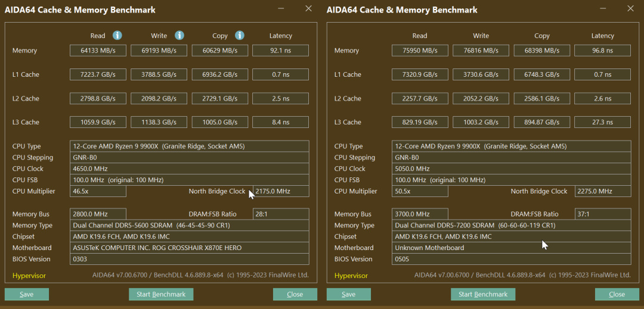Select the 76816 MB/s Memory Write field
This screenshot has height=309, width=644.
coord(481,51)
